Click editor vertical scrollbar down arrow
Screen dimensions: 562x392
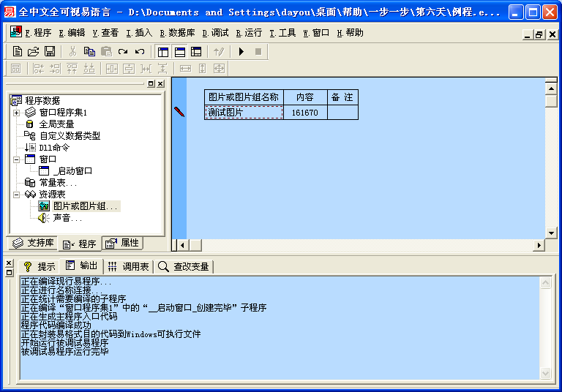pos(551,233)
